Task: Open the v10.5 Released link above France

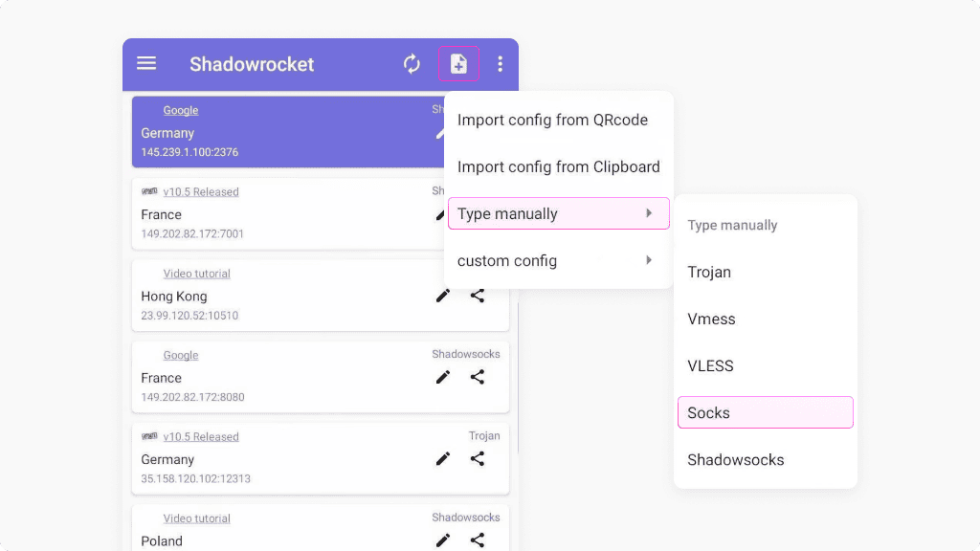Action: click(x=200, y=192)
